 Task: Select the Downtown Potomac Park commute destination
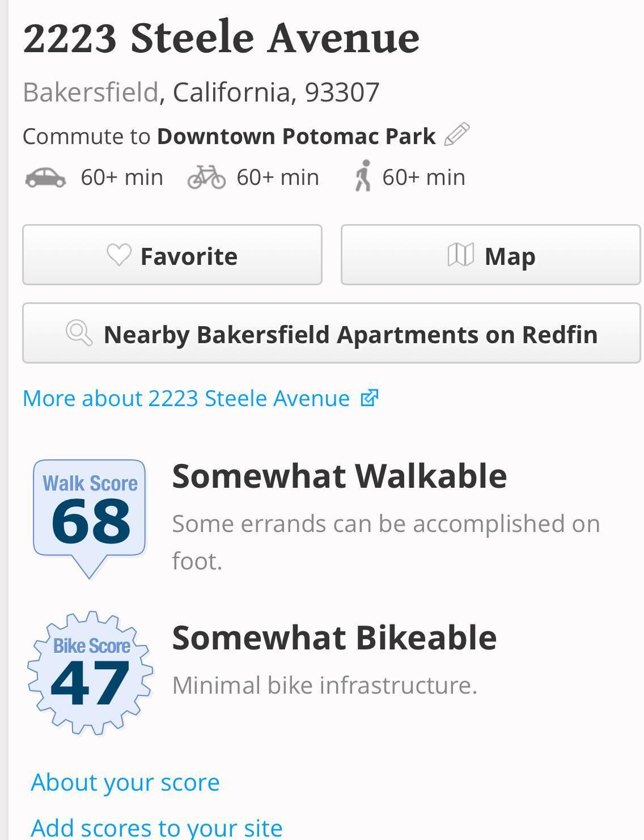pyautogui.click(x=296, y=136)
